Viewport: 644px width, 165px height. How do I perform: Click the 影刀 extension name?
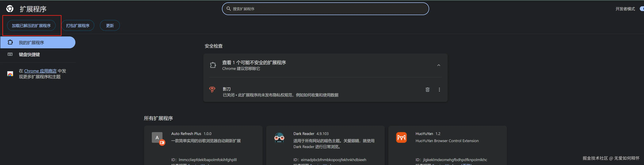point(227,89)
